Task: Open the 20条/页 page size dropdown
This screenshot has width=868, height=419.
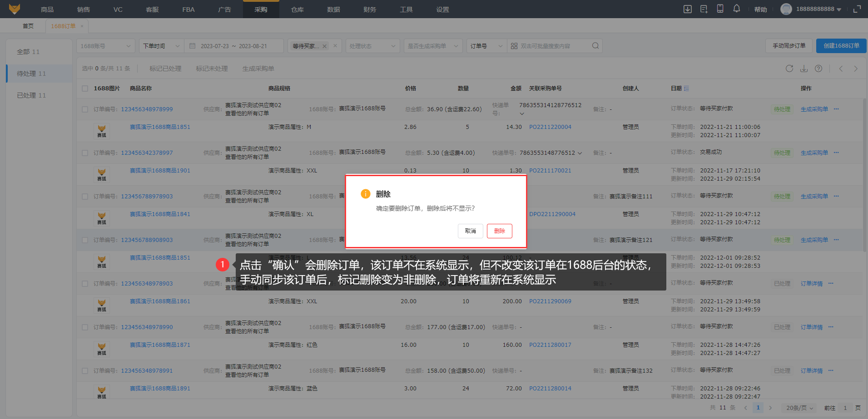Action: [x=799, y=408]
